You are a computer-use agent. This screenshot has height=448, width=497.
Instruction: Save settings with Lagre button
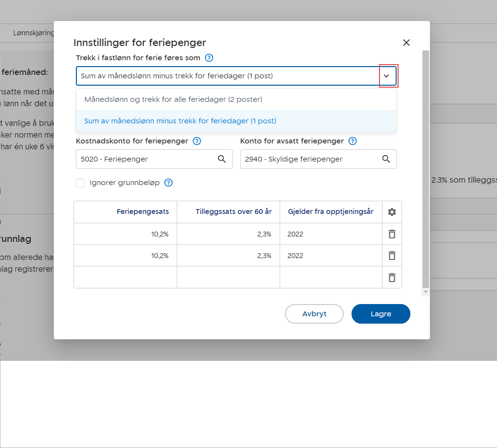[x=380, y=314]
